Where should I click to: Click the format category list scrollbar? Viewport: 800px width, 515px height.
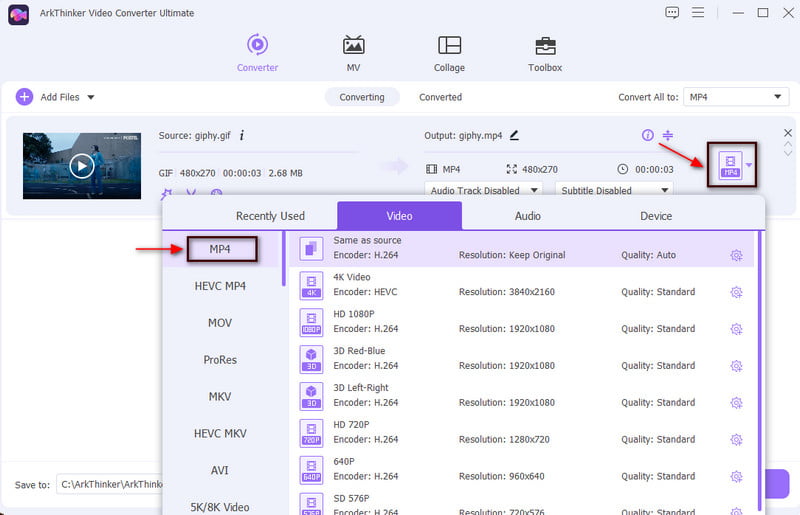(284, 259)
